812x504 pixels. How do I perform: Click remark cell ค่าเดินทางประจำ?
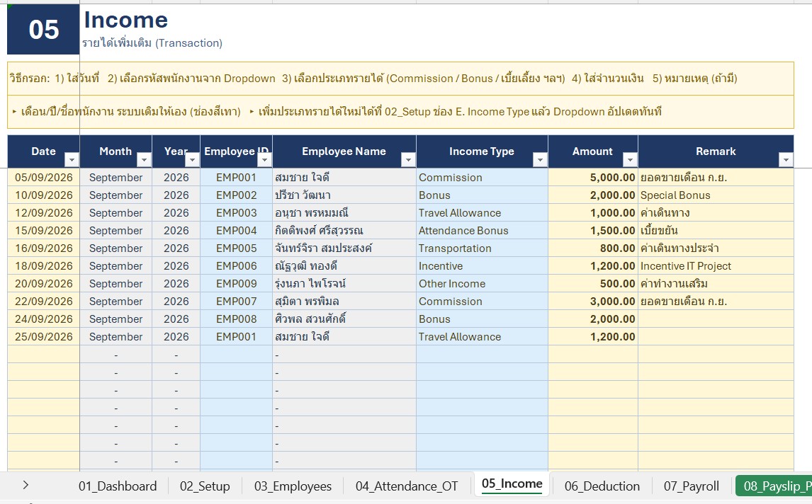click(716, 248)
